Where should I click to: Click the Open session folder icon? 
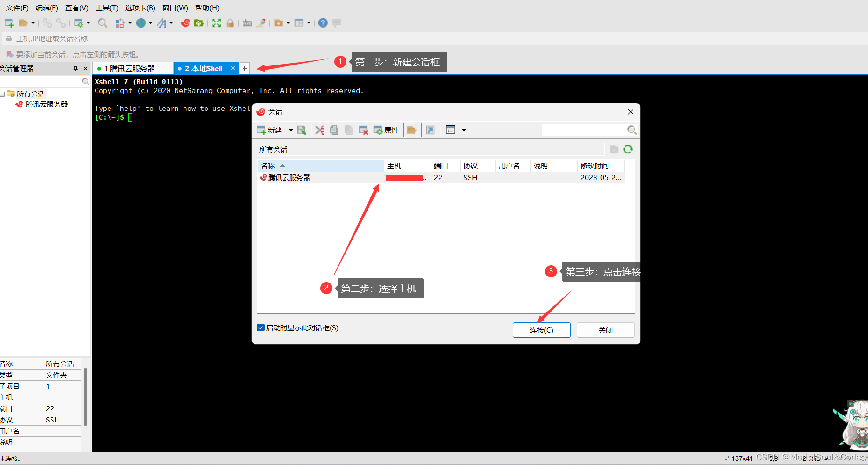click(23, 23)
